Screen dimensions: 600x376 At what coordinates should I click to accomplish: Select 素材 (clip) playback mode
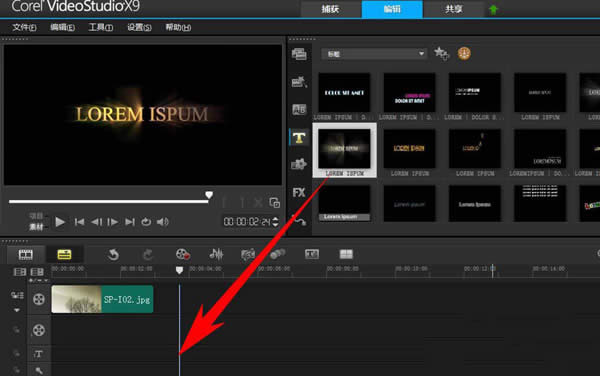[36, 227]
